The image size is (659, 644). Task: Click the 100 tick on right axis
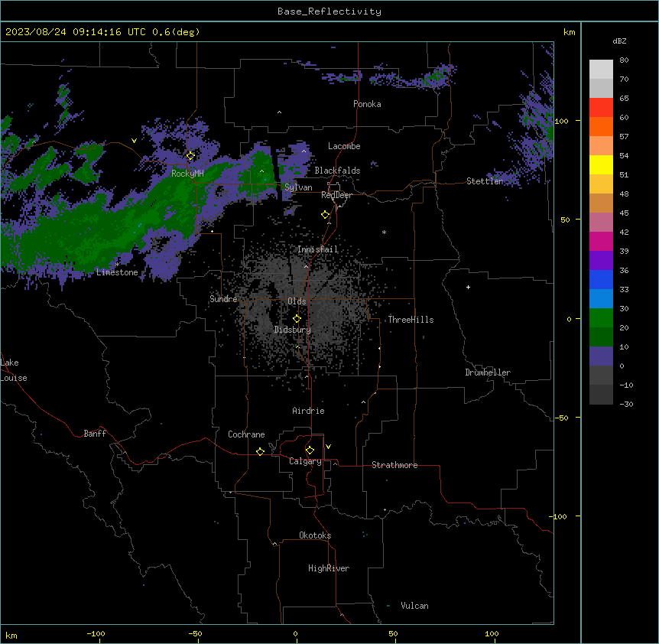click(561, 121)
